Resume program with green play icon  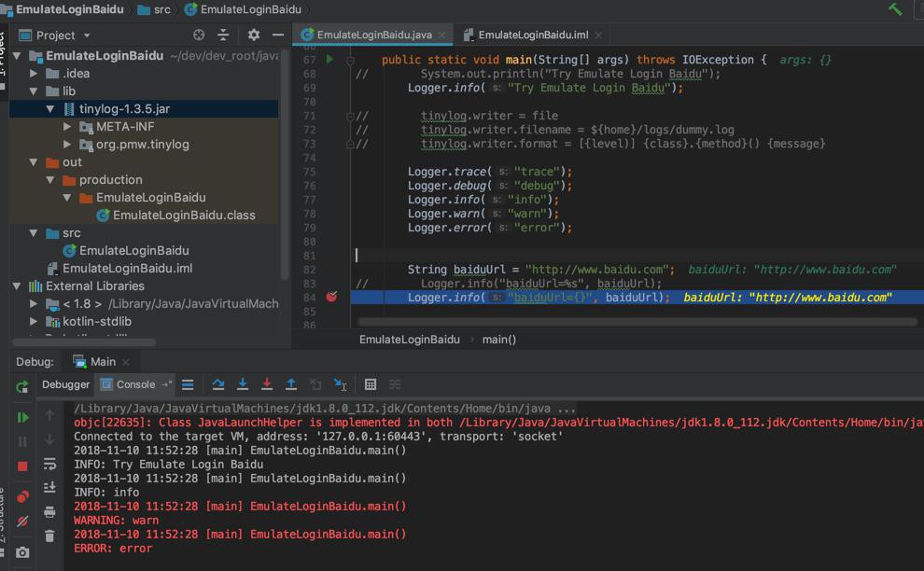(22, 417)
